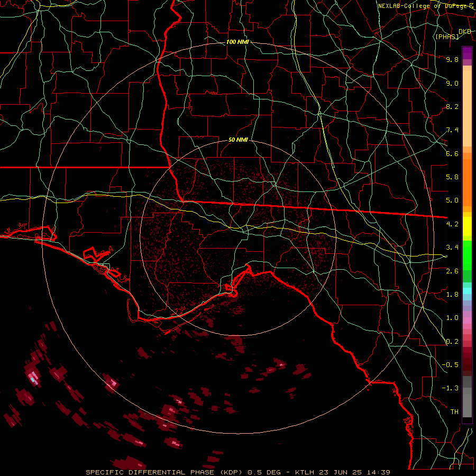
Task: Click the 4.2 color scale value
Action: click(452, 224)
